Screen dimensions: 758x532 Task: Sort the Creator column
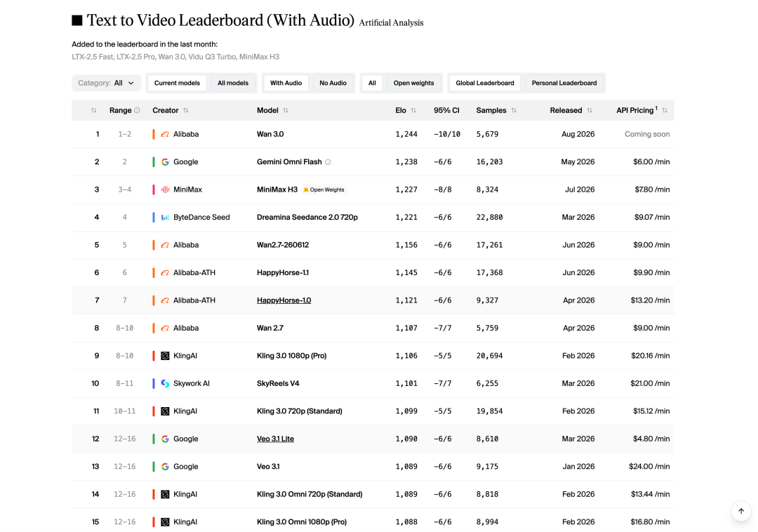click(x=185, y=111)
